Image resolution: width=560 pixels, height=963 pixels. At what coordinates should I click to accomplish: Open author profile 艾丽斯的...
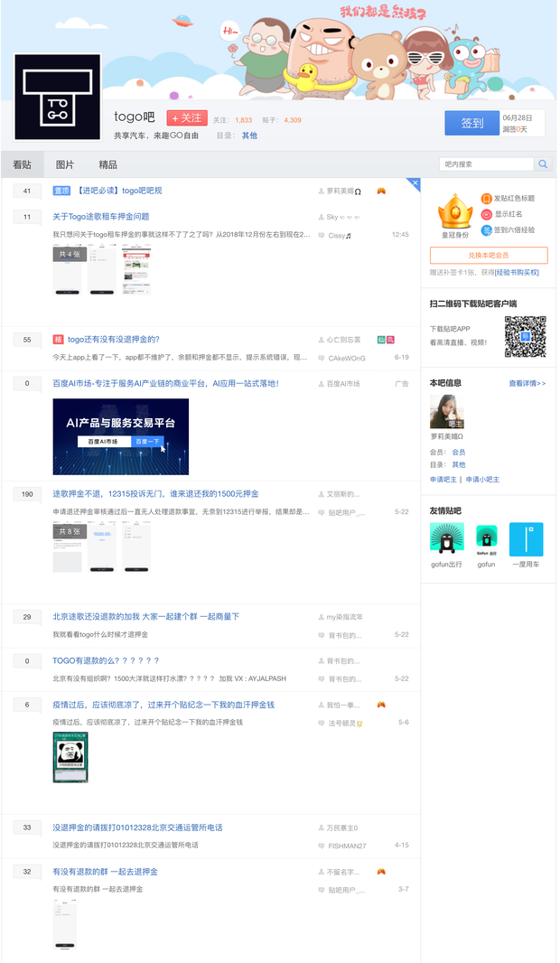[343, 494]
